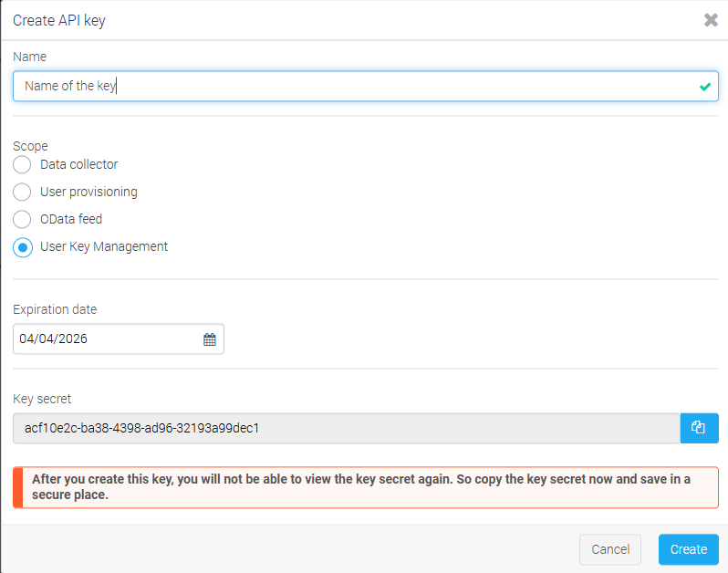Viewport: 728px width, 573px height.
Task: Click the Scope section label
Action: 30,146
